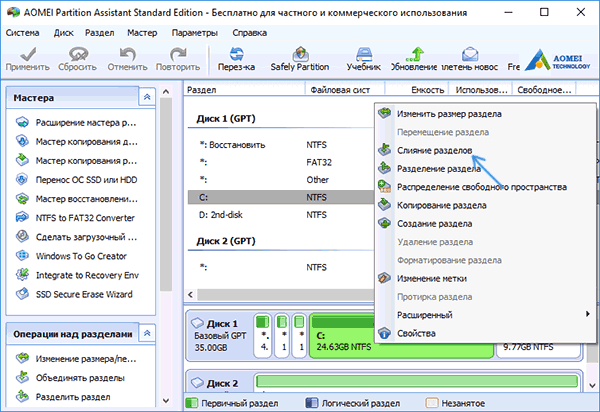This screenshot has height=412, width=600.
Task: Sort by the Использовано column header
Action: [x=480, y=90]
